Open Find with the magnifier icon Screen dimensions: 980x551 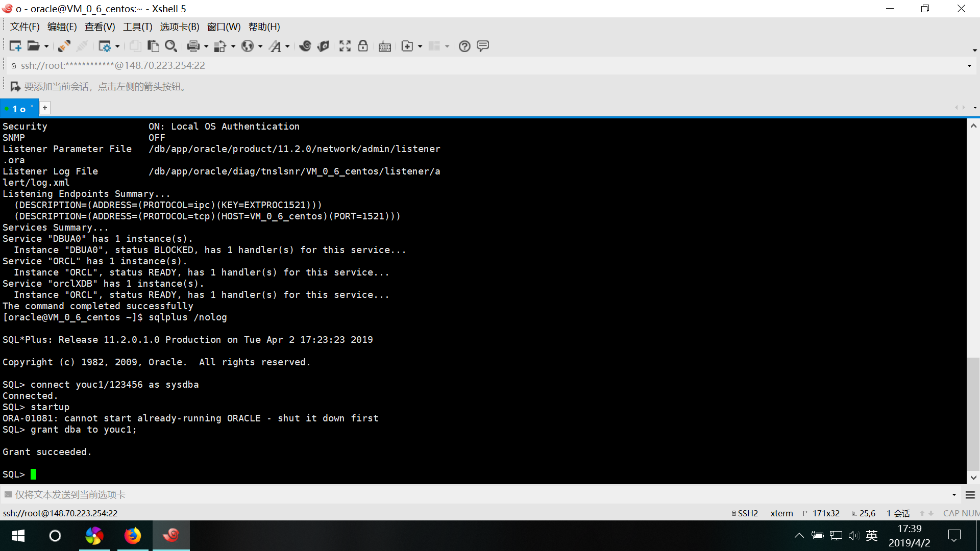[171, 46]
